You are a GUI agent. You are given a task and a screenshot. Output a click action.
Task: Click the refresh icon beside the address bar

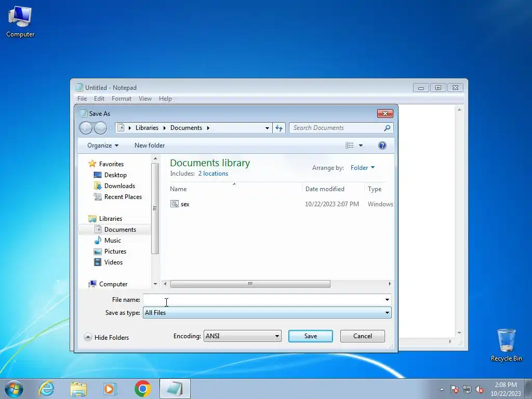click(279, 128)
